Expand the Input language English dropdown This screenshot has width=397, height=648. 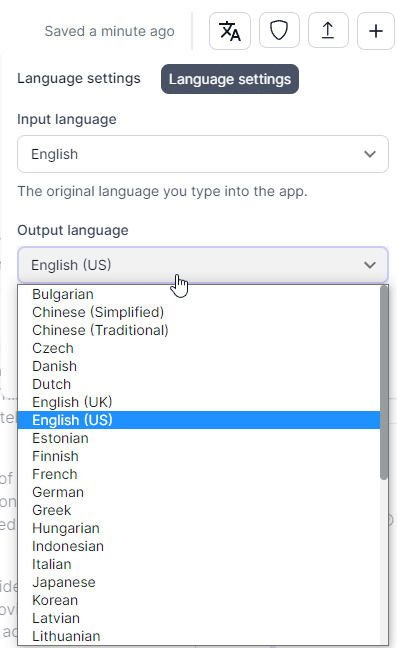[203, 154]
